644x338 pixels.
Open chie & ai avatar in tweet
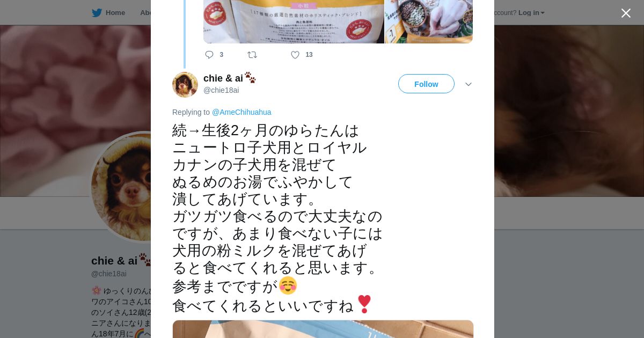[x=185, y=85]
